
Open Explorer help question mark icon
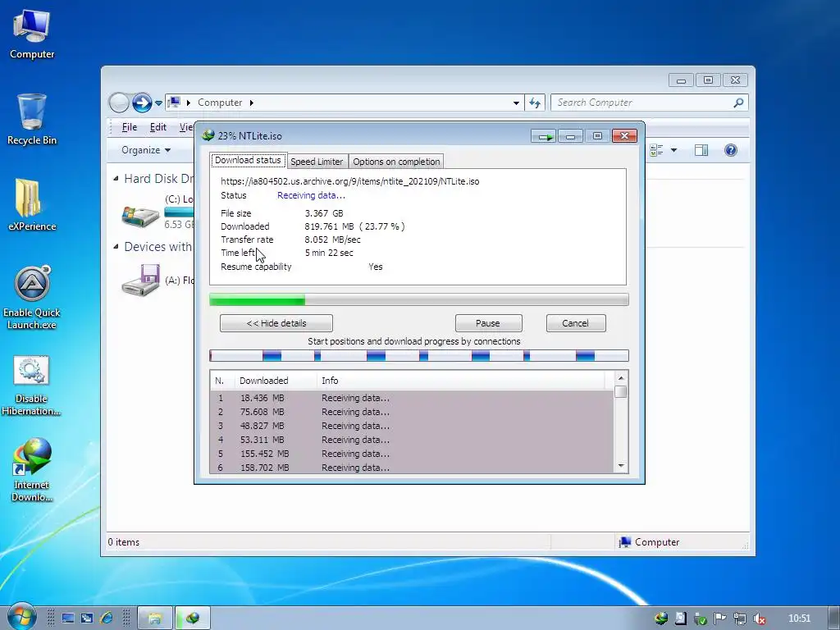tap(731, 150)
